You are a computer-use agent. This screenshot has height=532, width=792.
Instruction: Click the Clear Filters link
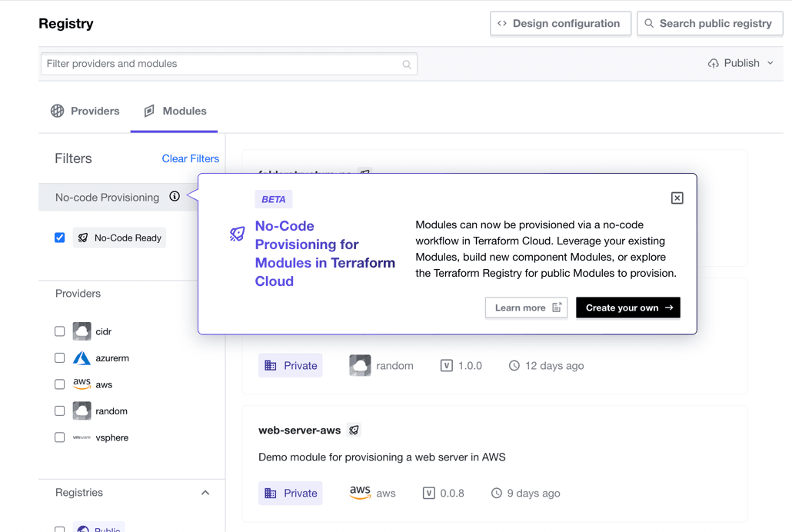[190, 158]
